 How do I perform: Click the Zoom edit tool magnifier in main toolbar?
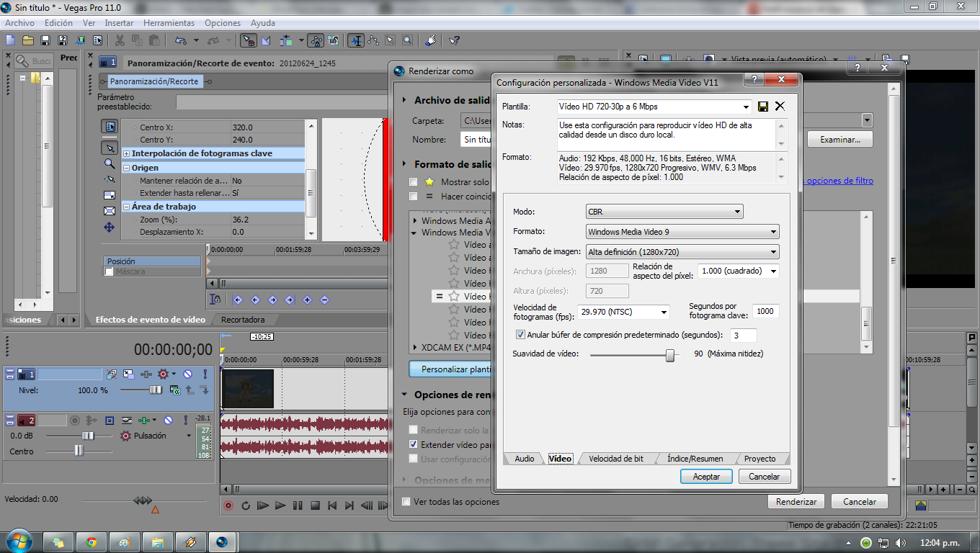tap(408, 40)
